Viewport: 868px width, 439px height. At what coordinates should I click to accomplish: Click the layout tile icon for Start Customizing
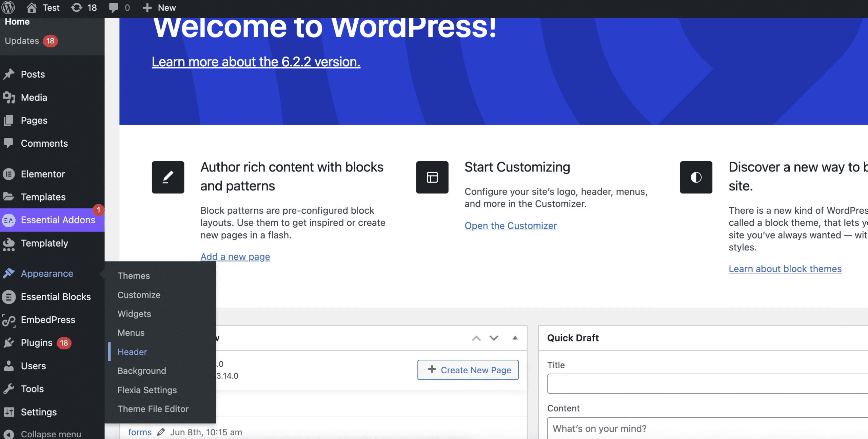click(x=432, y=177)
